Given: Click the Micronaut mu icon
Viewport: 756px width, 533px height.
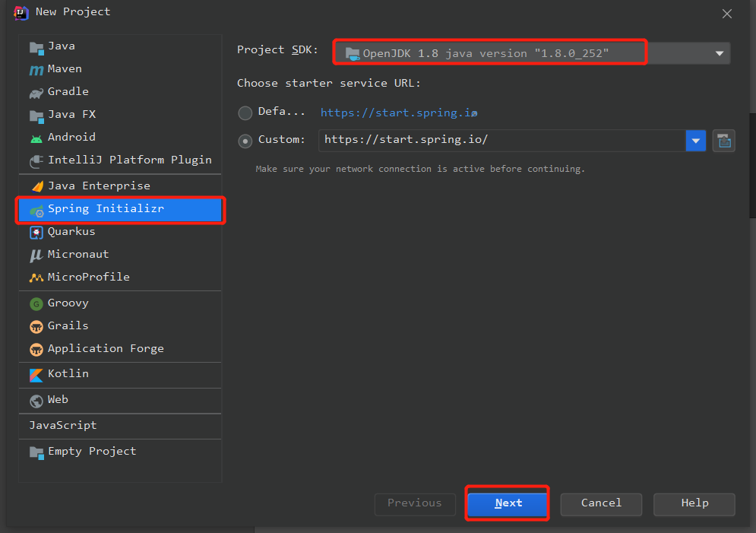Looking at the screenshot, I should tap(36, 255).
